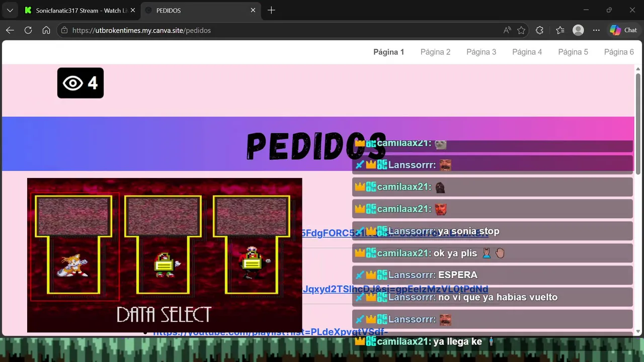Image resolution: width=644 pixels, height=362 pixels.
Task: Open Página 1 in site navigation
Action: pos(388,52)
